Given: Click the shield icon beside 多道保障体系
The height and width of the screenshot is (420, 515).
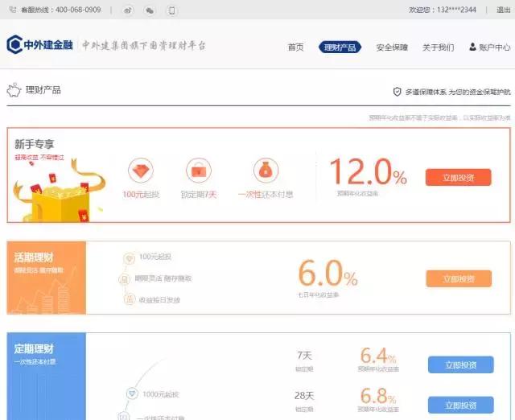Looking at the screenshot, I should [x=397, y=92].
